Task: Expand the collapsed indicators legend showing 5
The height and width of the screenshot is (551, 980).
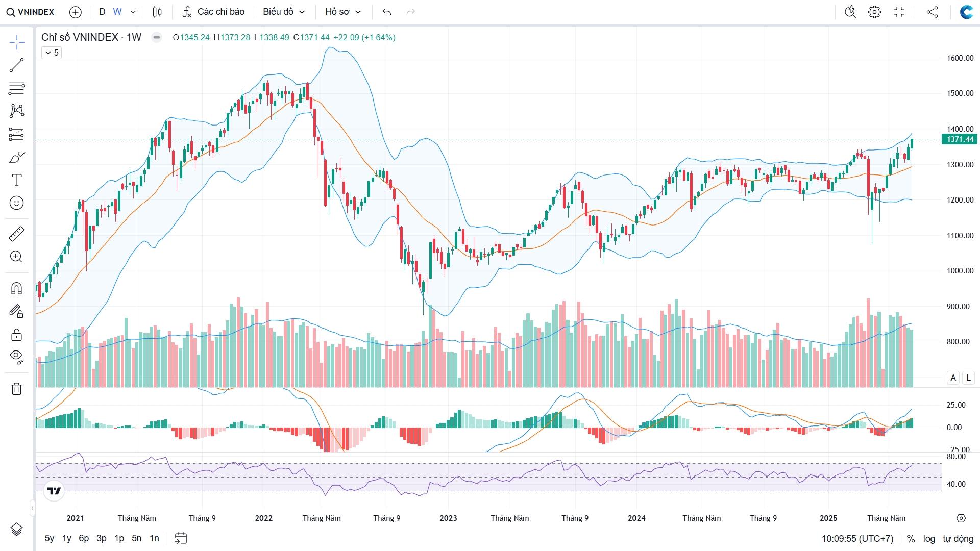Action: point(52,53)
